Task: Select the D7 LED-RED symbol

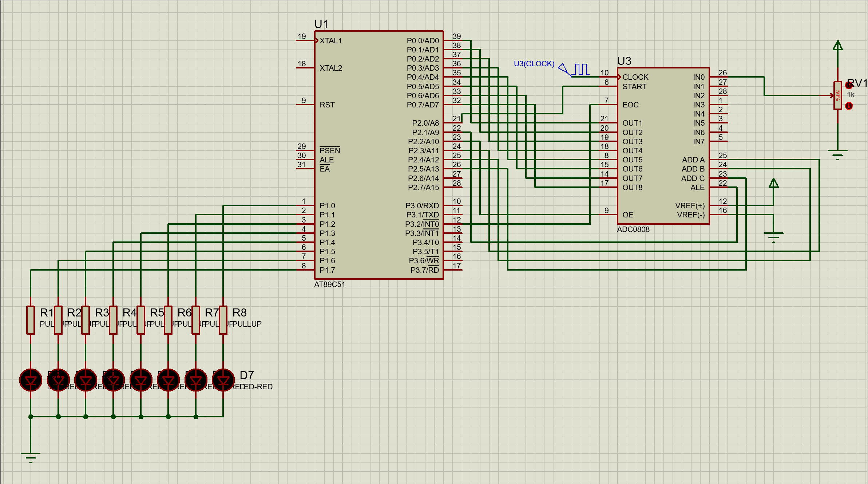Action: [x=223, y=380]
